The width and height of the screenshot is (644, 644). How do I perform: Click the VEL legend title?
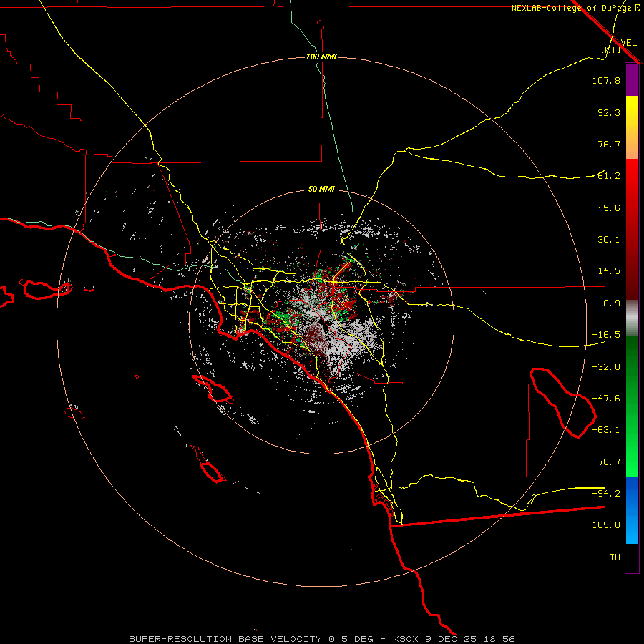pos(628,42)
